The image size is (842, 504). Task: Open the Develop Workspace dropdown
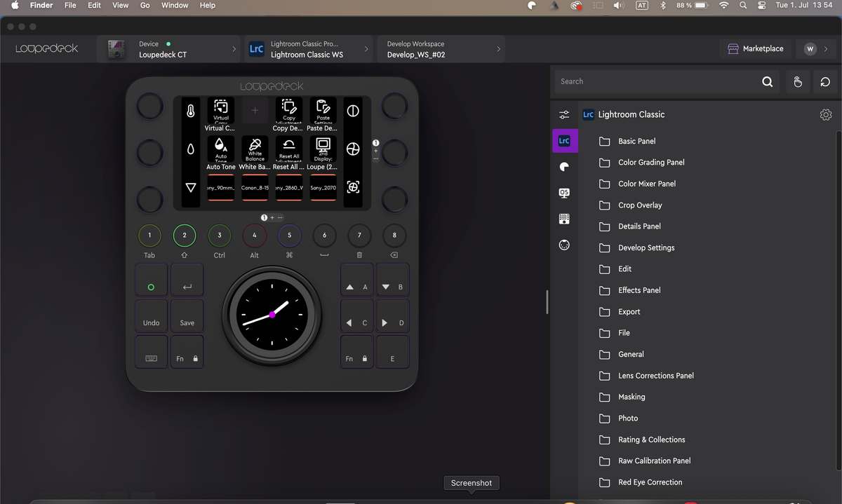click(x=441, y=49)
